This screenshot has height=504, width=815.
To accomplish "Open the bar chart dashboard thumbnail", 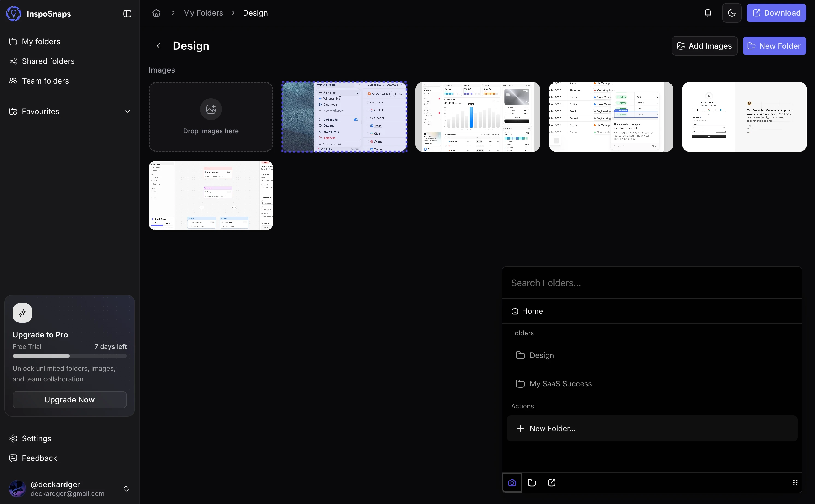I will coord(477,117).
